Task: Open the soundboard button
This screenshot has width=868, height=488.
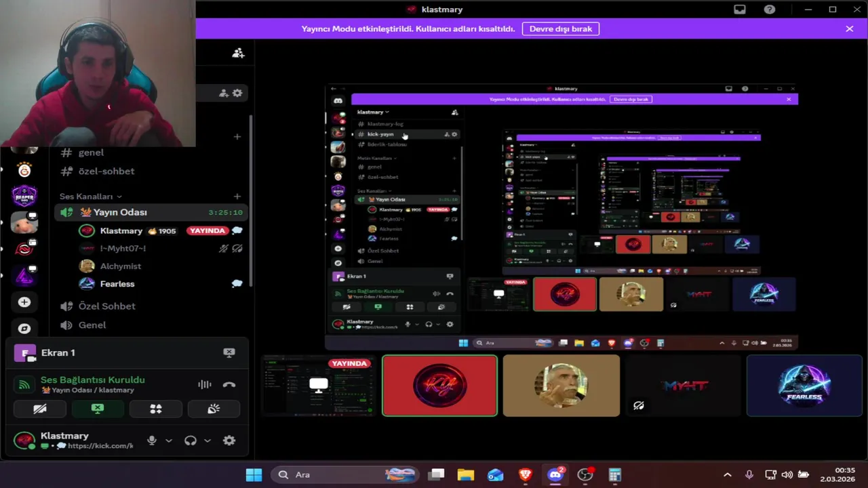Action: pyautogui.click(x=214, y=409)
